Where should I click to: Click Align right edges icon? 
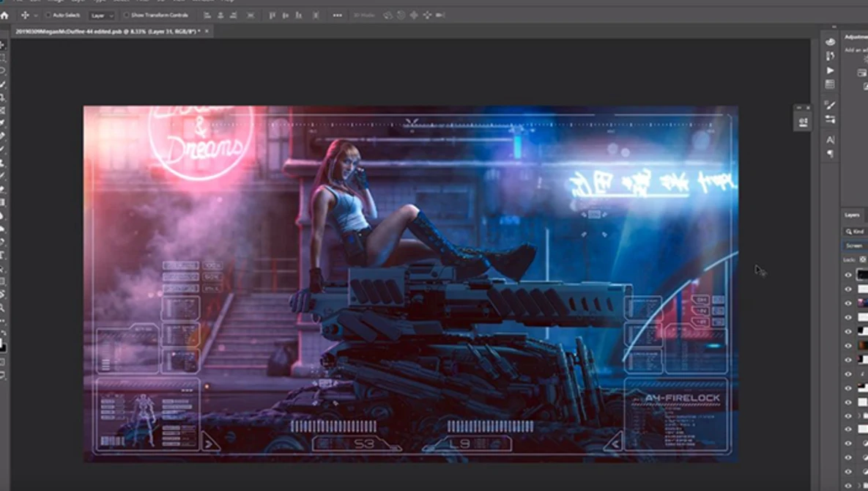[233, 15]
